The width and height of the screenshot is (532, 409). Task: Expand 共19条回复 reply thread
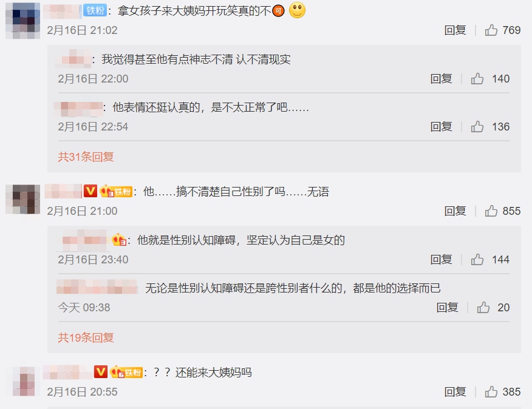(x=86, y=337)
